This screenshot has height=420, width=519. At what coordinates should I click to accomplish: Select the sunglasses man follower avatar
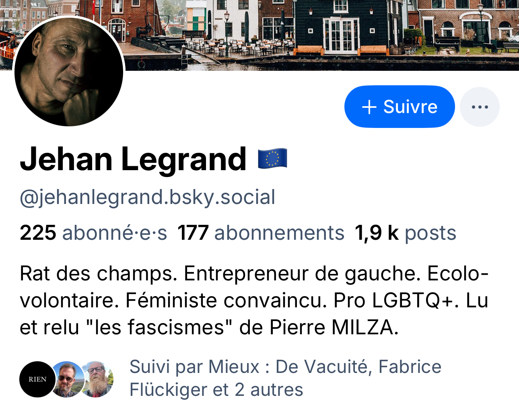[67, 379]
